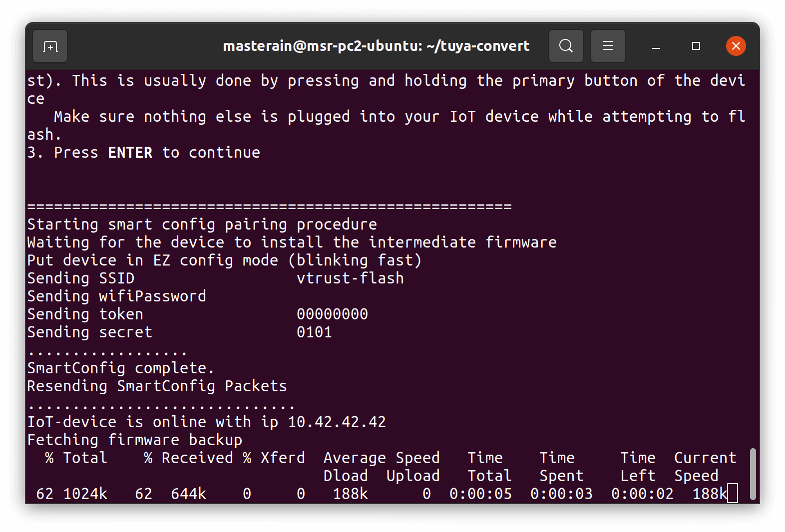Maximize the terminal window
Screen dimensions: 785x532
click(696, 46)
